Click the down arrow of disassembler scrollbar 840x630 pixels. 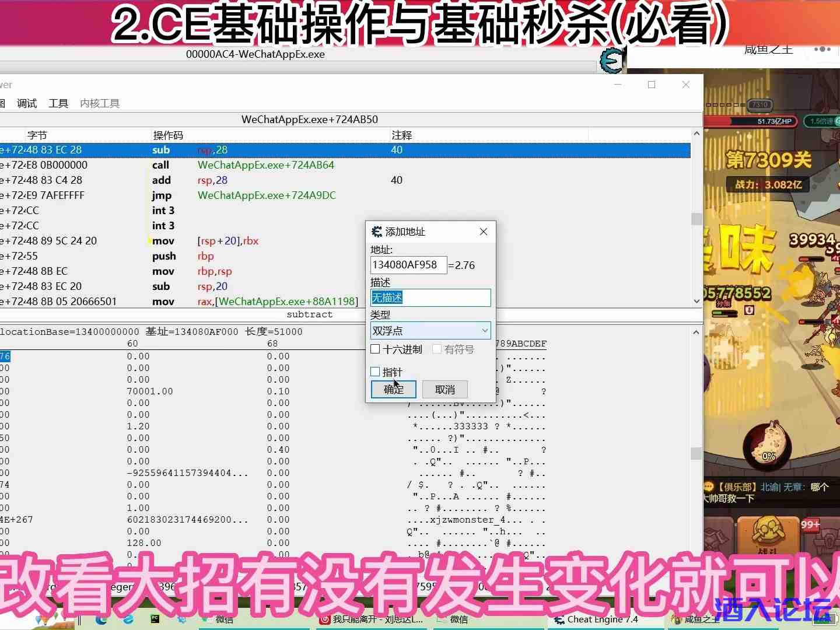pos(696,301)
